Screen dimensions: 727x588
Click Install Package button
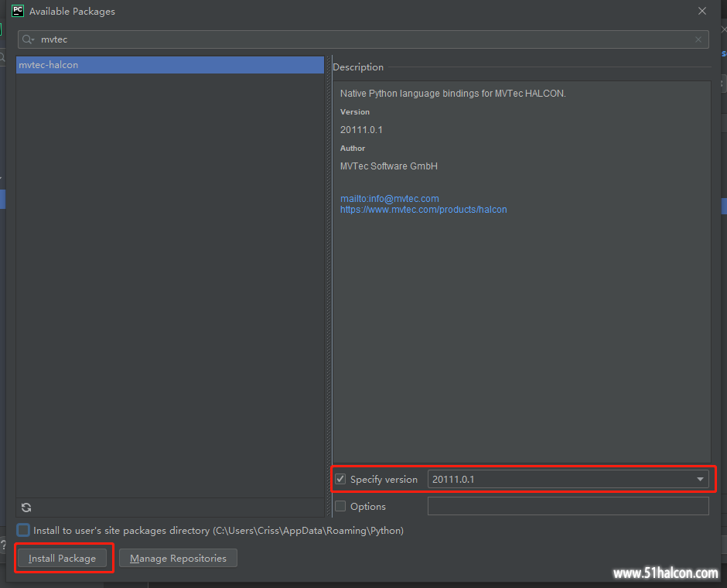pos(62,558)
